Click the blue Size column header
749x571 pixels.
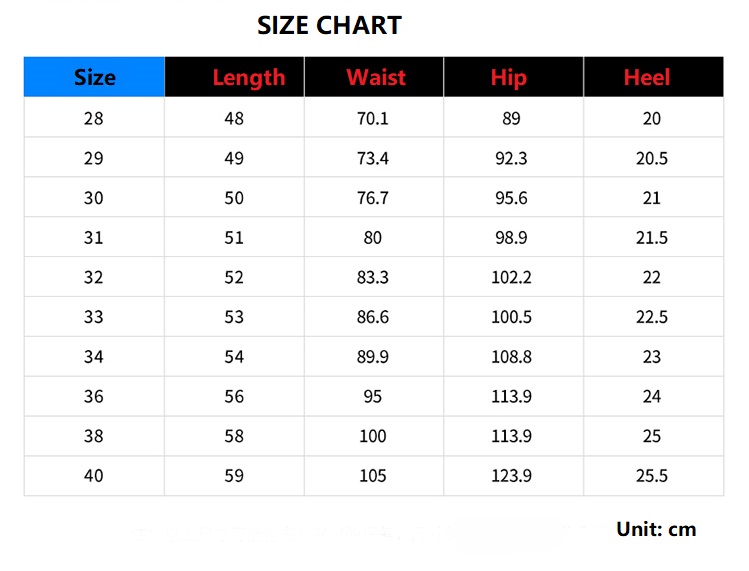click(x=94, y=77)
